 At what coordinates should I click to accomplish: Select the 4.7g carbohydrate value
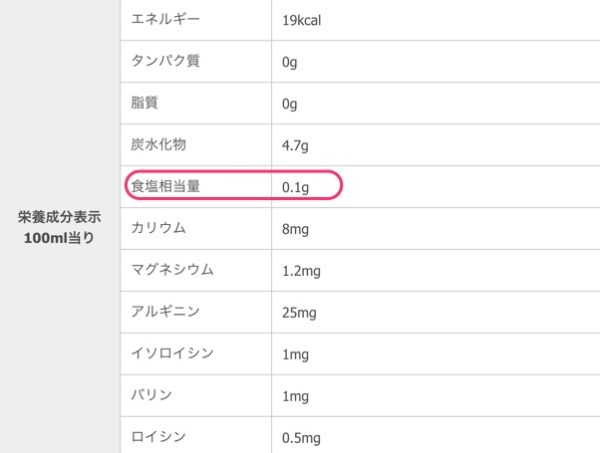(295, 146)
